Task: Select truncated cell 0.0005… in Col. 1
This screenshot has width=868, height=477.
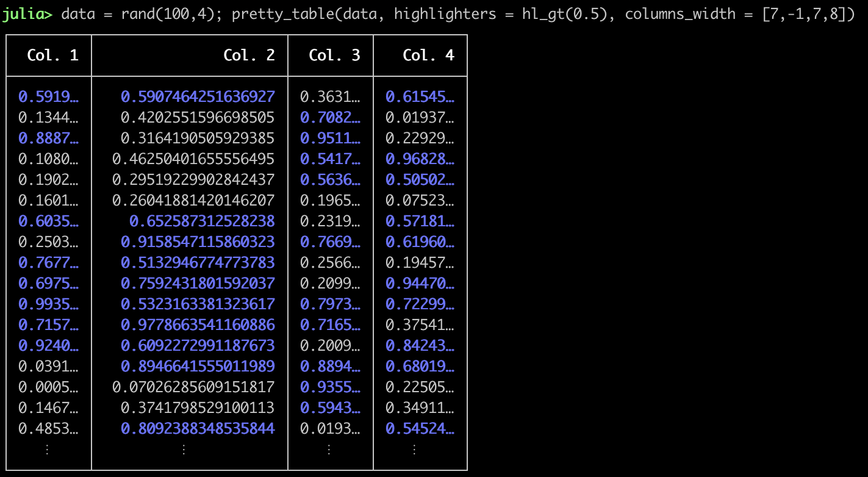Action: [48, 387]
